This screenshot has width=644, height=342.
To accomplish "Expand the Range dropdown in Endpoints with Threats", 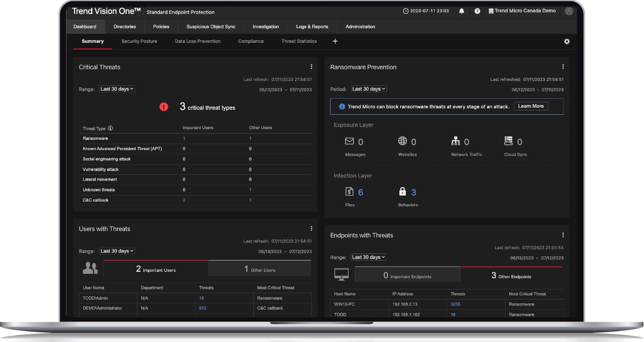I will (x=369, y=257).
